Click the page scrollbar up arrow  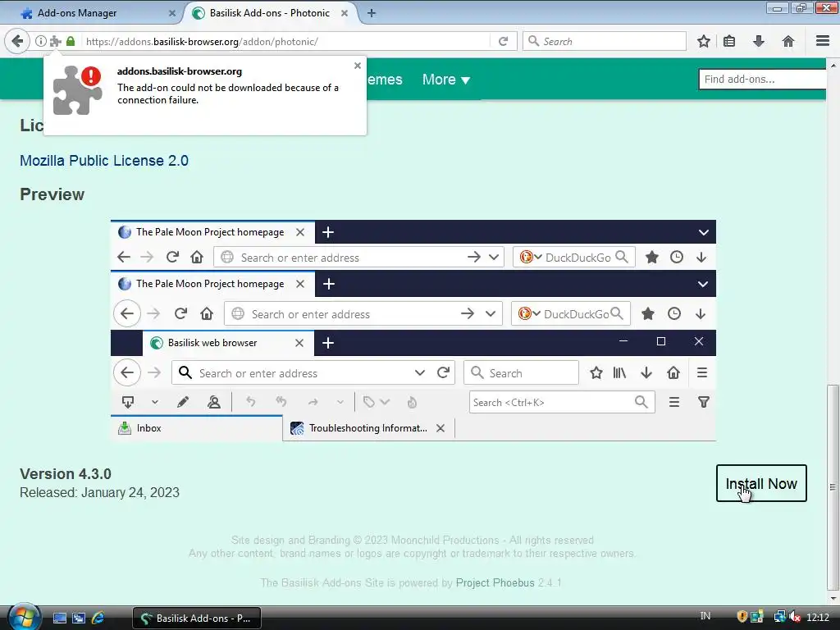pyautogui.click(x=833, y=66)
